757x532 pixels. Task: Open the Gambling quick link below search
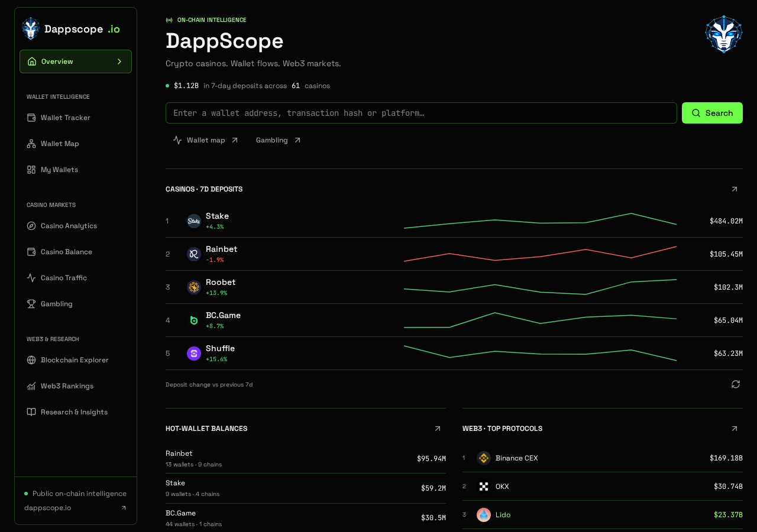(x=279, y=140)
